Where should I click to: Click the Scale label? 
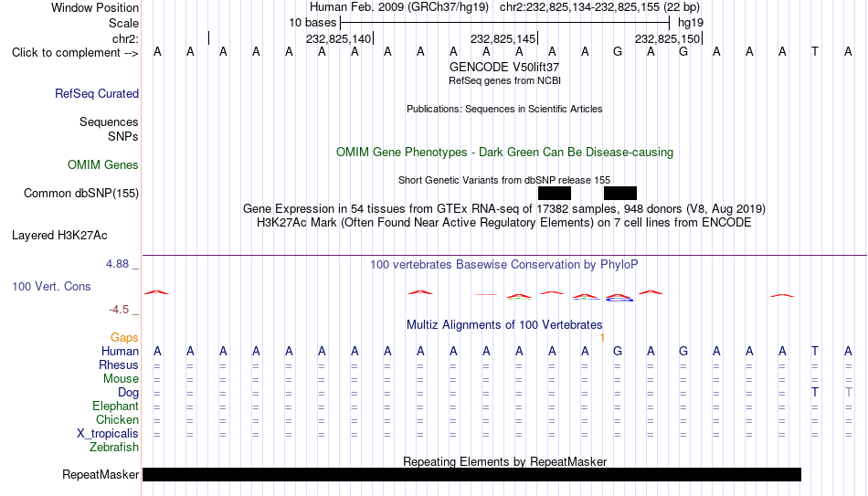pos(124,23)
